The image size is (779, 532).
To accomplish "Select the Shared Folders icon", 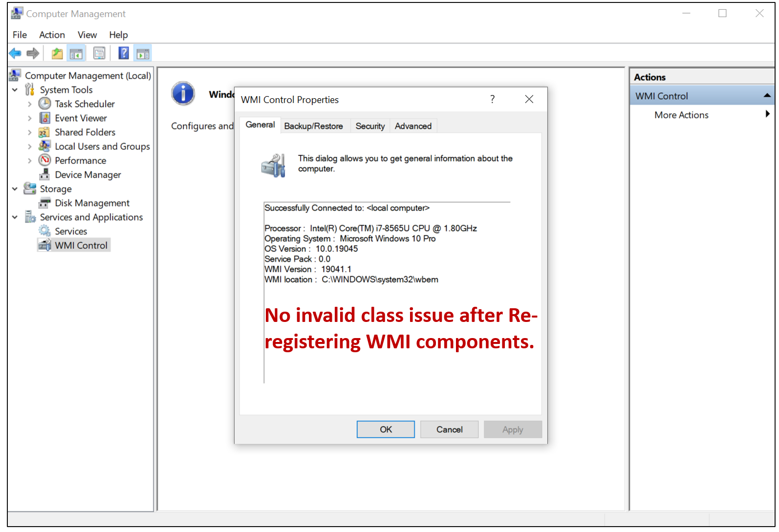I will (44, 132).
